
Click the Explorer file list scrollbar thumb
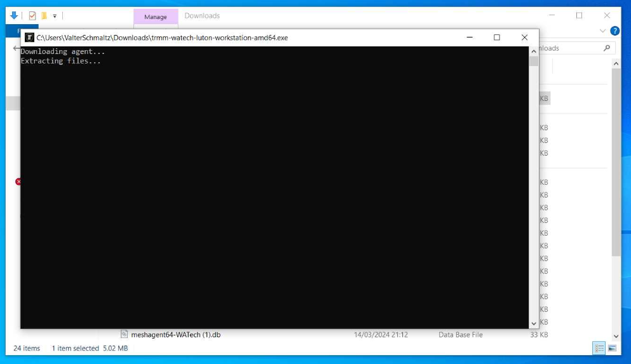point(616,162)
